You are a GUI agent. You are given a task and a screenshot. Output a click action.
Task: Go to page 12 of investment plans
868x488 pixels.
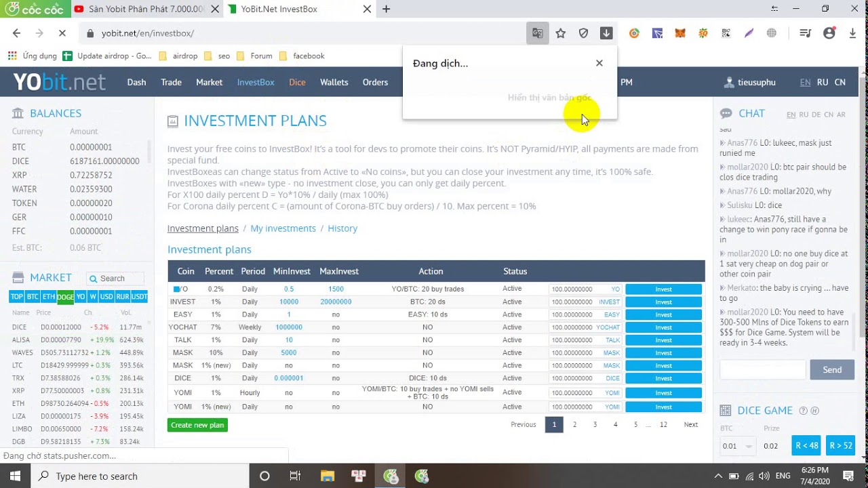(x=663, y=425)
